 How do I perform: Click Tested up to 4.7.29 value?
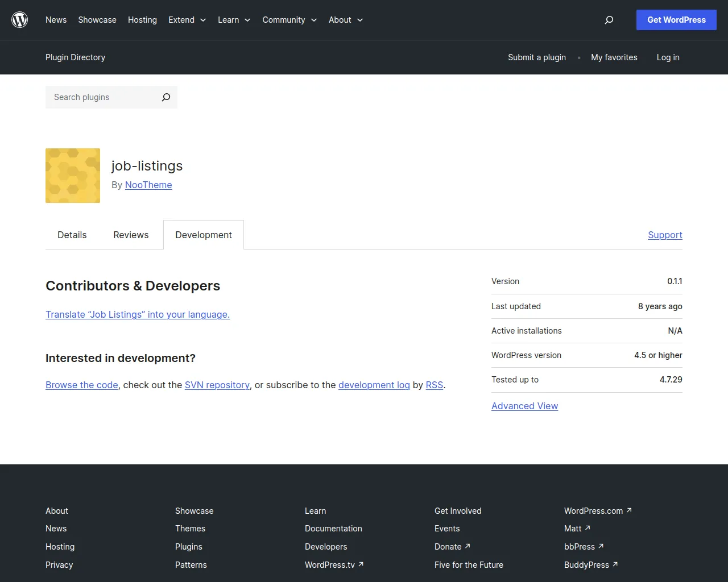coord(671,380)
